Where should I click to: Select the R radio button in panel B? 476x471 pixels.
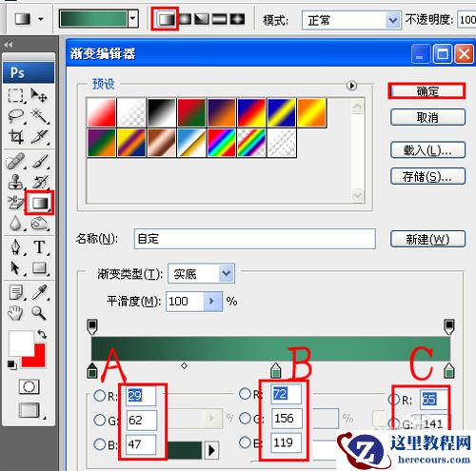click(x=245, y=394)
